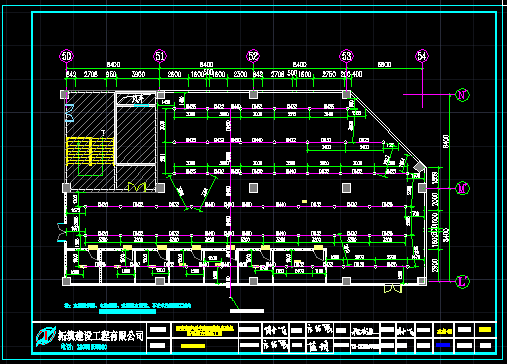Select the yellow double door at bottom right corner
This screenshot has width=507, height=364.
[x=393, y=288]
